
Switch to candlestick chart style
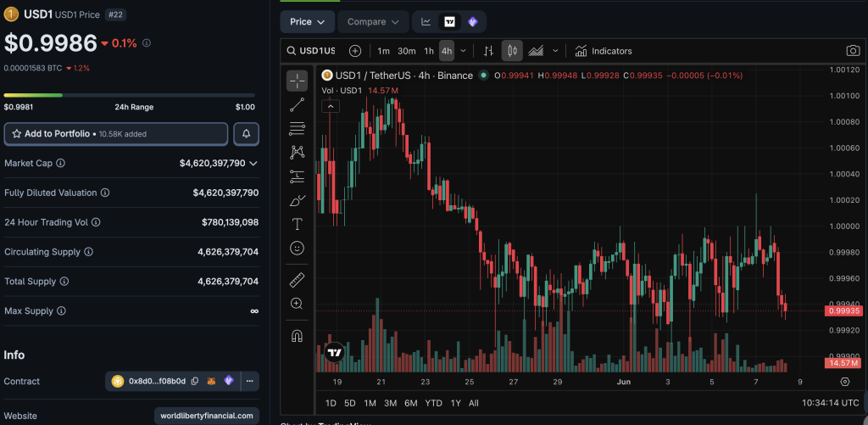(512, 51)
